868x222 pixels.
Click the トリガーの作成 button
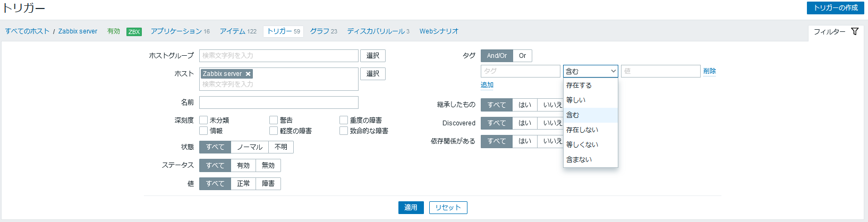(x=836, y=8)
